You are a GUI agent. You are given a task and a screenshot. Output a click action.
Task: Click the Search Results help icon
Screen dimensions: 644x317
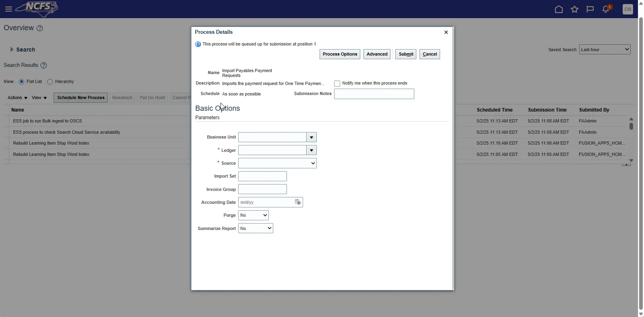pos(44,65)
